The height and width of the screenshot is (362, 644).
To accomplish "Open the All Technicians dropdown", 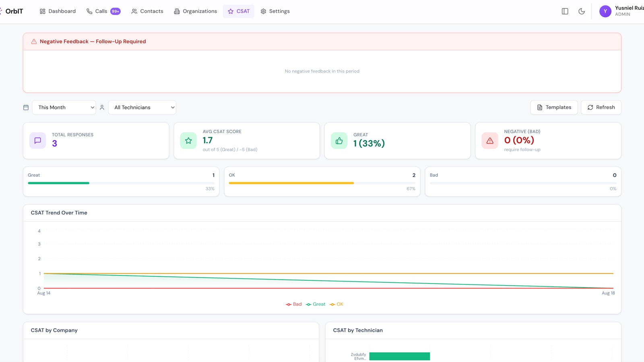I will pyautogui.click(x=142, y=107).
